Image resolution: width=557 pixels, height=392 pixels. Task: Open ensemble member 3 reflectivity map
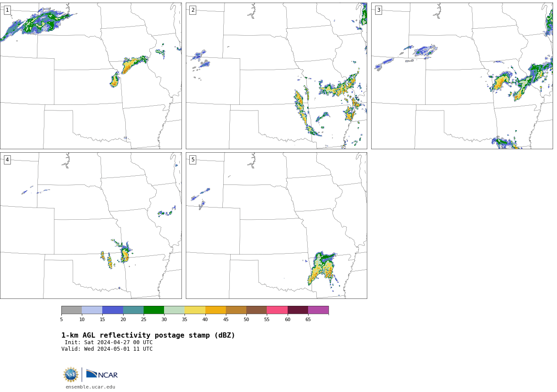[x=462, y=76]
